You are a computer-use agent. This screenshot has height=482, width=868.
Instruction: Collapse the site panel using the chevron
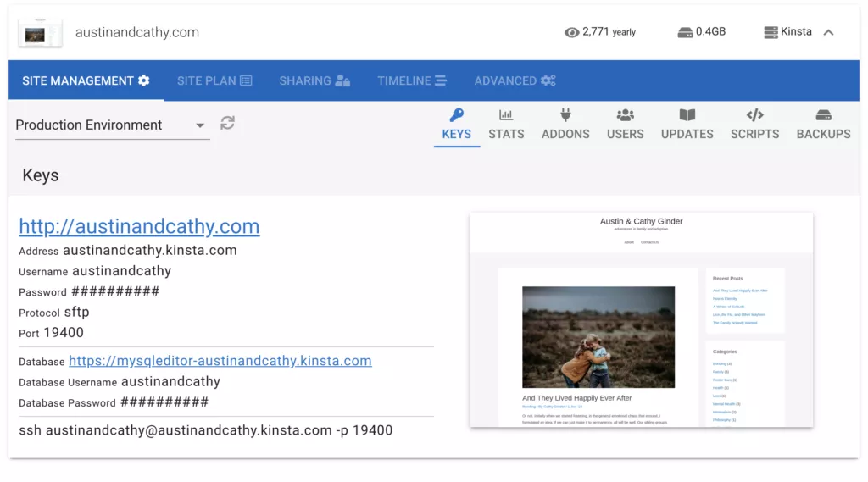(x=829, y=32)
